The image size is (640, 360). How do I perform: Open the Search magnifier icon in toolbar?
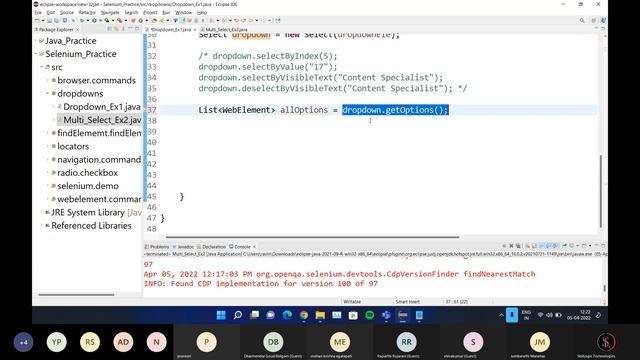pyautogui.click(x=582, y=20)
